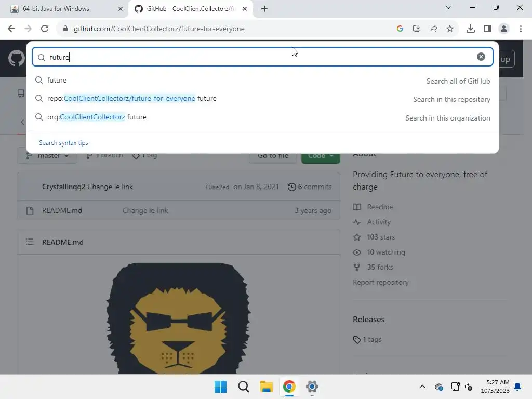
Task: Clear the GitHub search field text
Action: (x=481, y=57)
